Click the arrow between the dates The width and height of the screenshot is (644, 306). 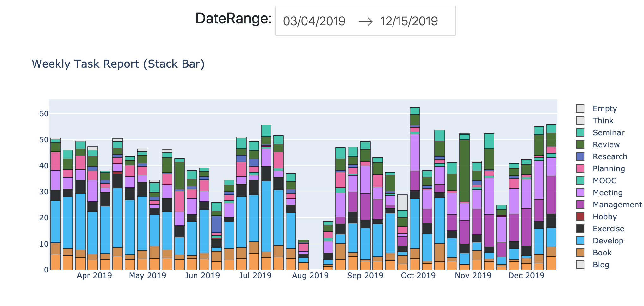click(x=365, y=21)
